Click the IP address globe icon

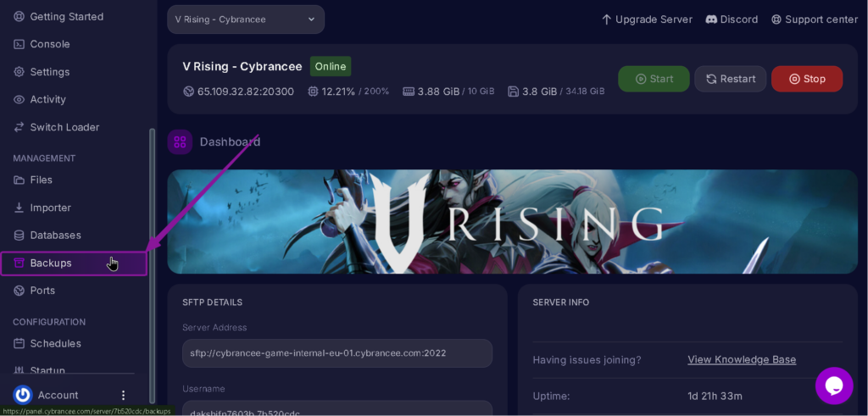(x=188, y=92)
